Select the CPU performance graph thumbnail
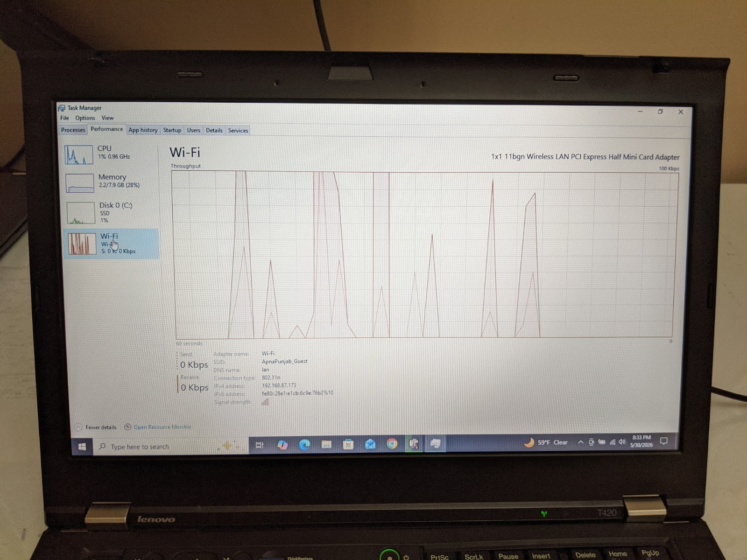The width and height of the screenshot is (747, 560). (x=78, y=154)
